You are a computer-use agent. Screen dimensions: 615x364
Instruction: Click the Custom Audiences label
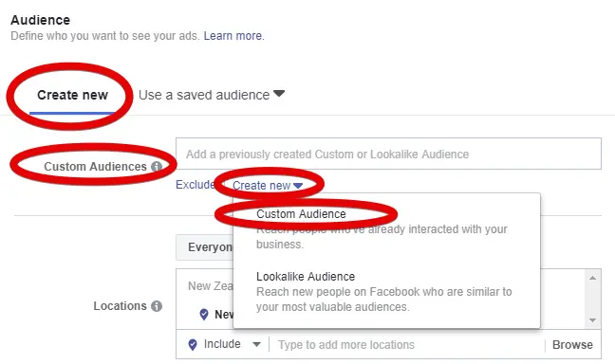95,167
